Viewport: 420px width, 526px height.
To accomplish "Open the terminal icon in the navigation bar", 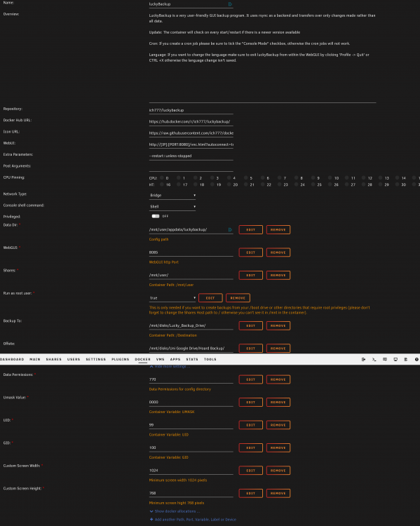I will click(x=374, y=359).
